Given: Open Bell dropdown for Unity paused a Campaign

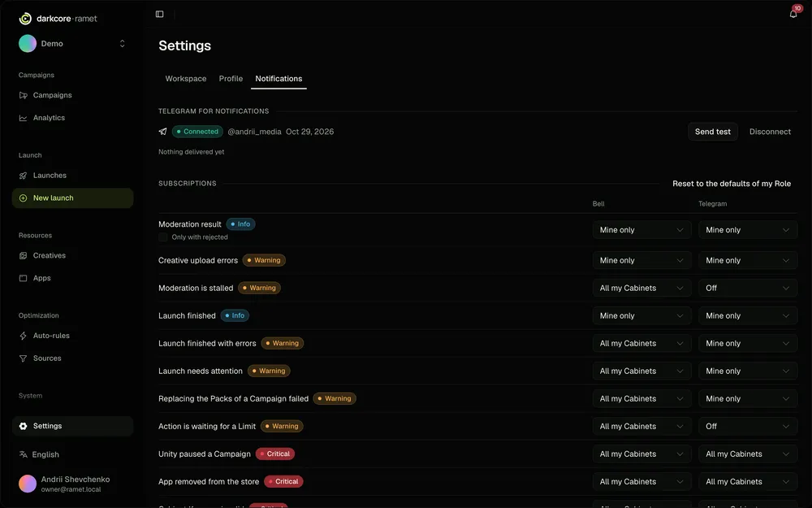Looking at the screenshot, I should pyautogui.click(x=641, y=454).
